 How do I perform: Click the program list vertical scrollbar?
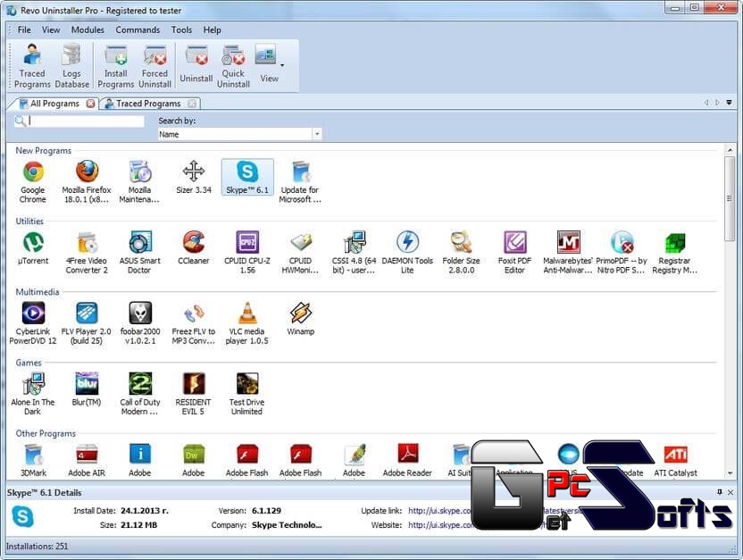click(730, 199)
